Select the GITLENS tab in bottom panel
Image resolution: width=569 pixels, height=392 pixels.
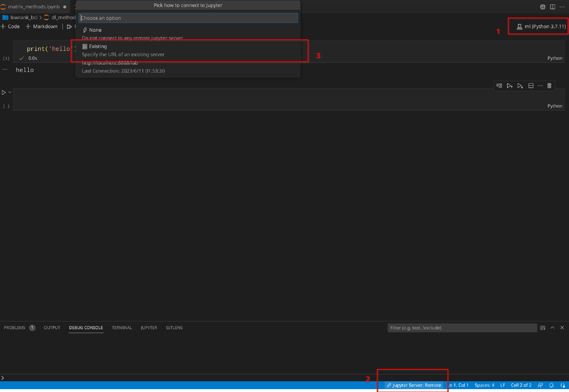pyautogui.click(x=174, y=328)
